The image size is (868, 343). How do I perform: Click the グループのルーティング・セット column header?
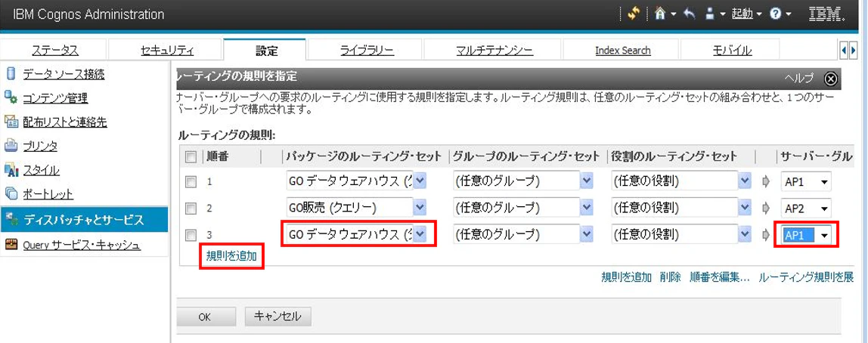click(526, 157)
